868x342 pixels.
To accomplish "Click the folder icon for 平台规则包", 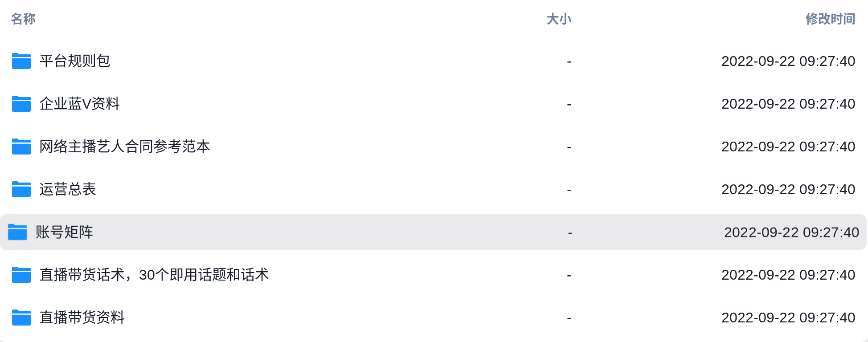I will point(21,61).
